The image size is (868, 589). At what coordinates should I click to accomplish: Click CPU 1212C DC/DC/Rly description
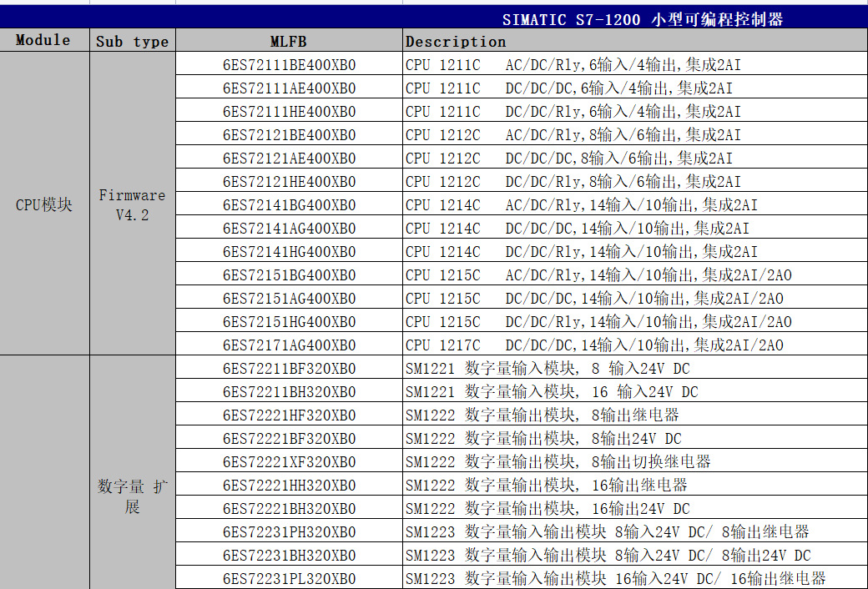point(635,181)
